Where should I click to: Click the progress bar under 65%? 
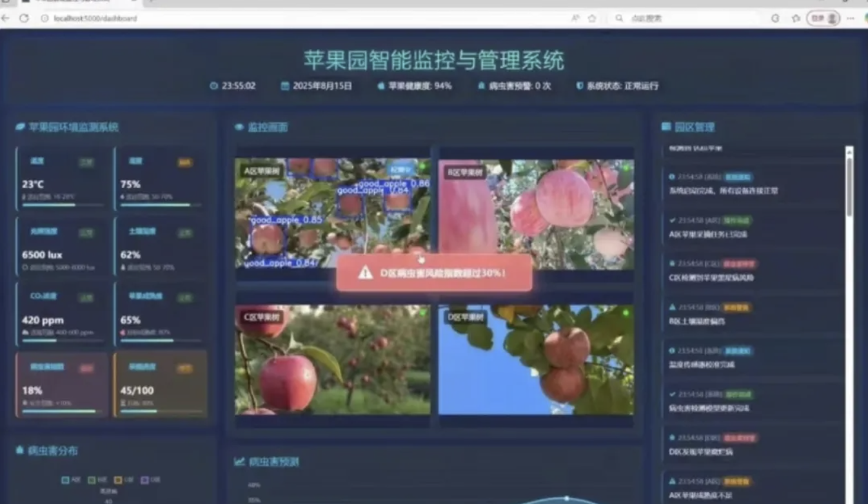point(161,340)
